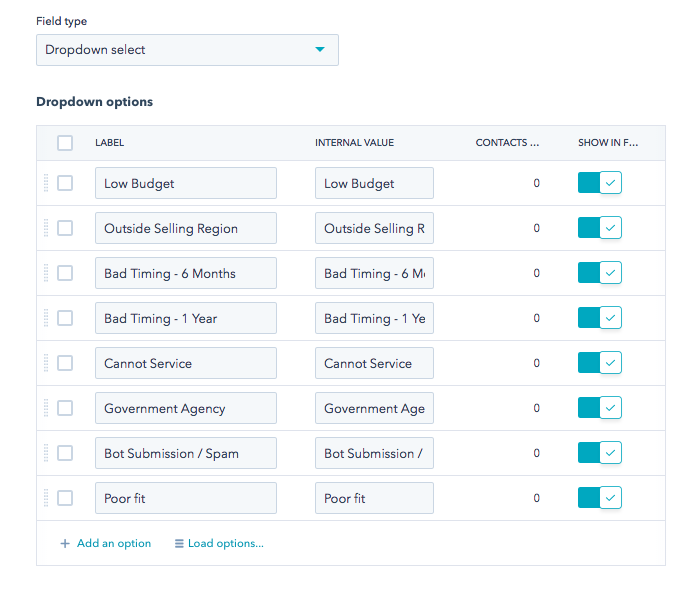Image resolution: width=687 pixels, height=596 pixels.
Task: Tick the checkbox for Bad Timing - 6 Months
Action: coord(65,273)
